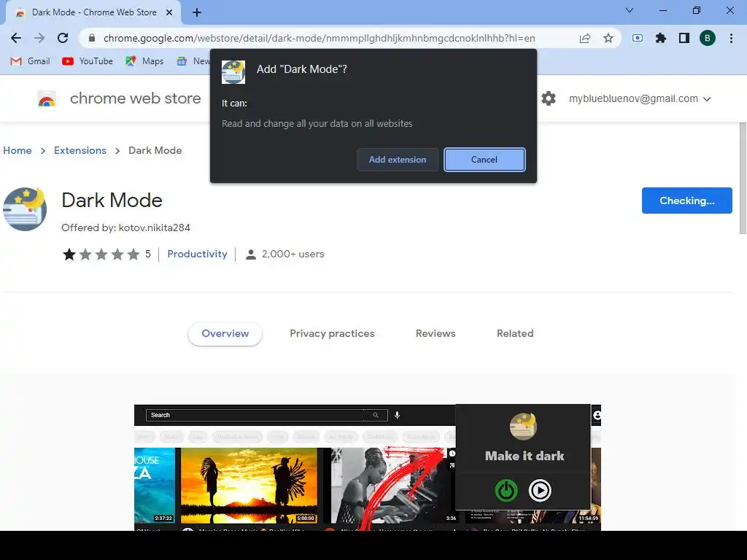Click the Dark Mode icon in dialog

233,72
